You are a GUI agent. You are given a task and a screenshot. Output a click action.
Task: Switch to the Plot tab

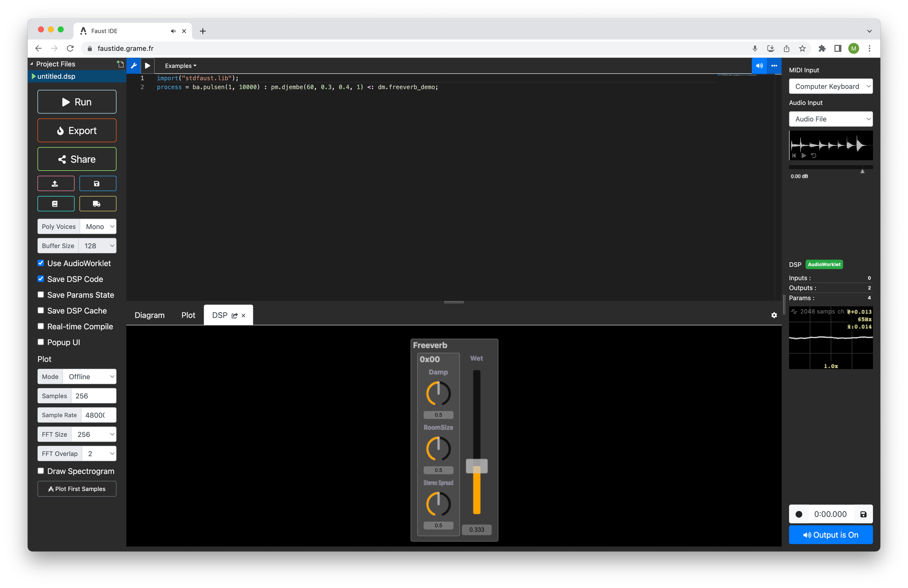coord(188,315)
